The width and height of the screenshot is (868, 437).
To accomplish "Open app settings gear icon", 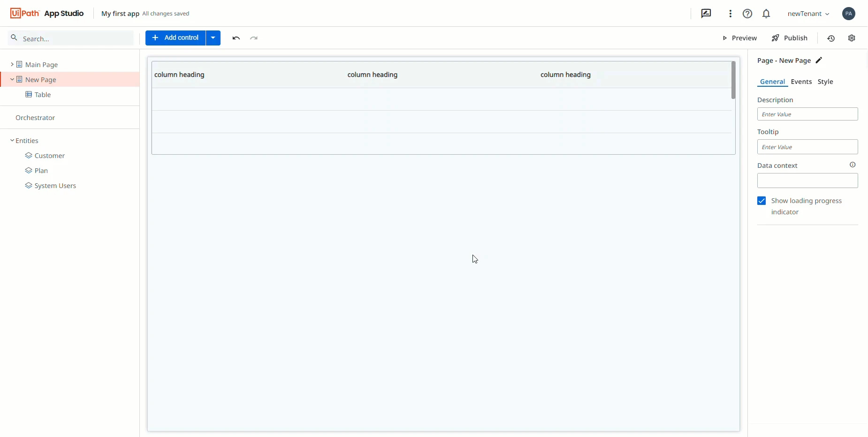I will click(852, 38).
